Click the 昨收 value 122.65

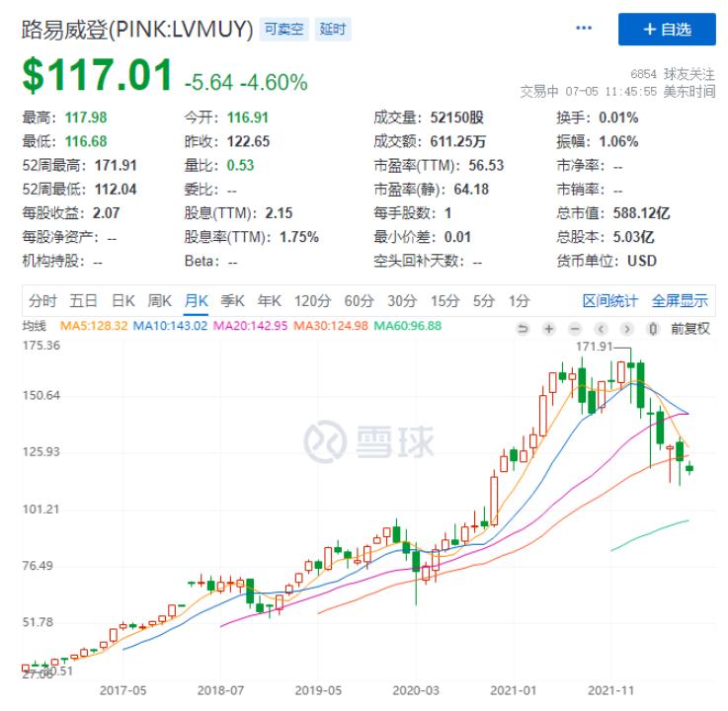(248, 141)
